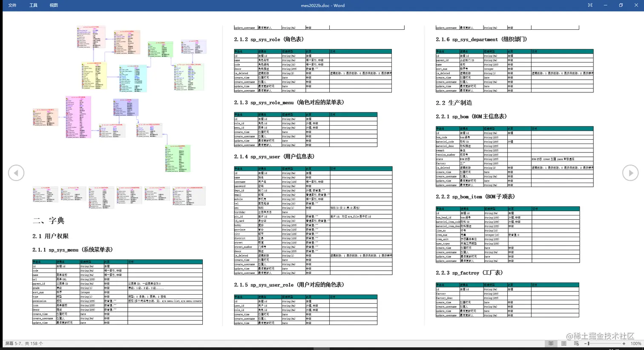Image resolution: width=644 pixels, height=350 pixels.
Task: Open the 视图 menu
Action: (x=54, y=5)
